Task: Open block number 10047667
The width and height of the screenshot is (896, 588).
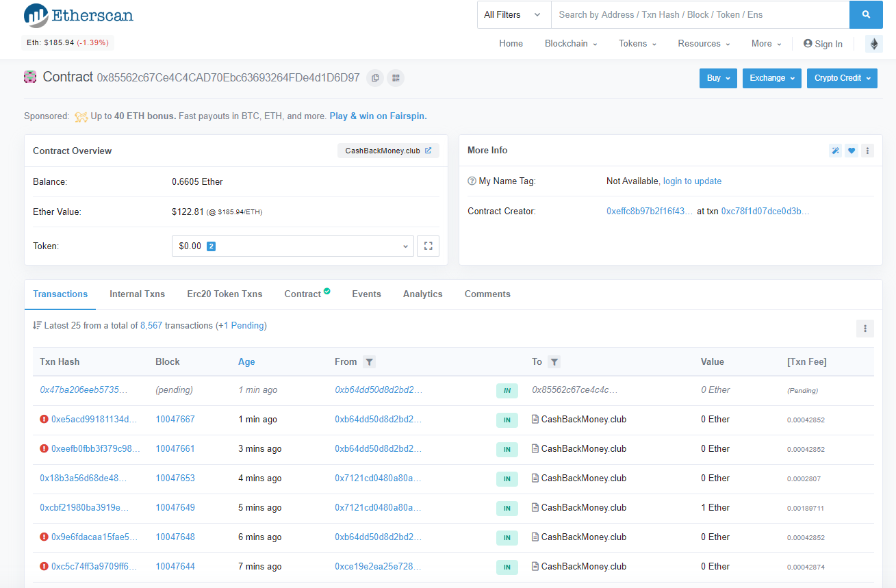Action: [175, 420]
